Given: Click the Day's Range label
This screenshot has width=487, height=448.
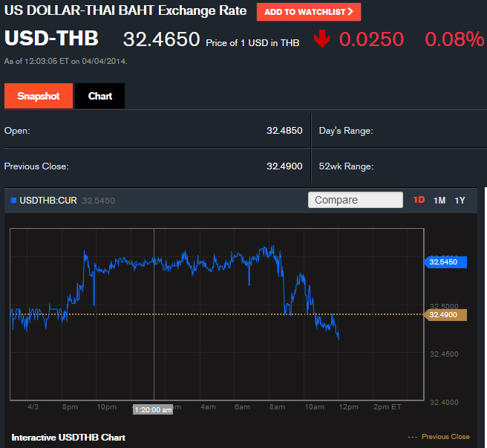Looking at the screenshot, I should click(x=346, y=131).
